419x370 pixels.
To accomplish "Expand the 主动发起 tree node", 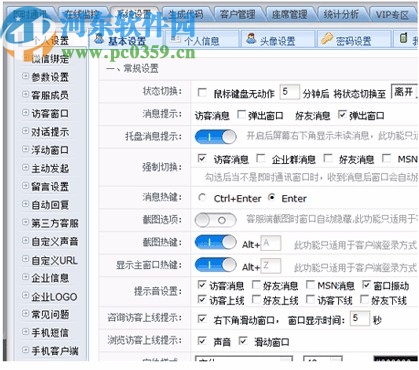I will point(25,168).
